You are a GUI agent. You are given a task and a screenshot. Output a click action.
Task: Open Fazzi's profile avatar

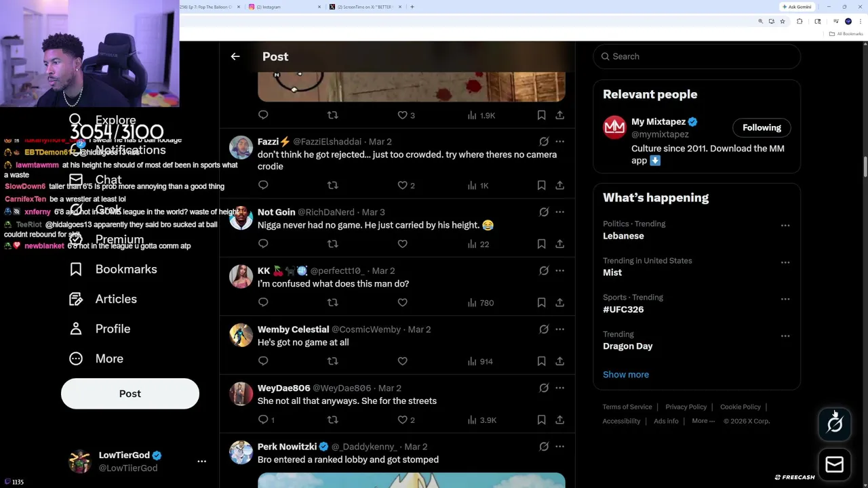(241, 147)
